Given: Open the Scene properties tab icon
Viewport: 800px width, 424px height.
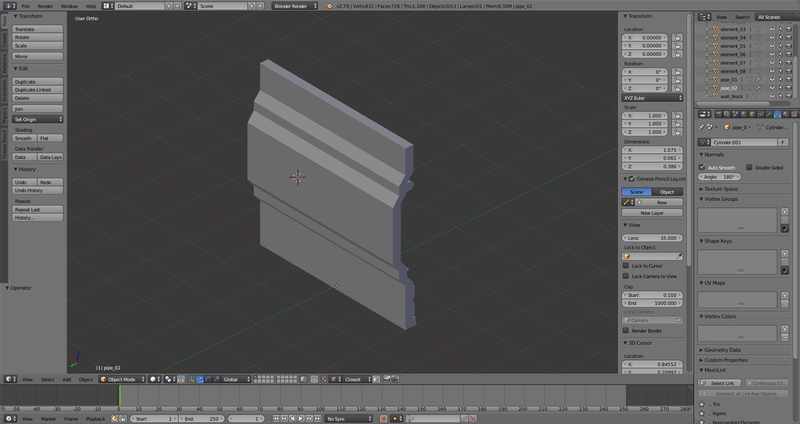Looking at the screenshot, I should pyautogui.click(x=735, y=114).
